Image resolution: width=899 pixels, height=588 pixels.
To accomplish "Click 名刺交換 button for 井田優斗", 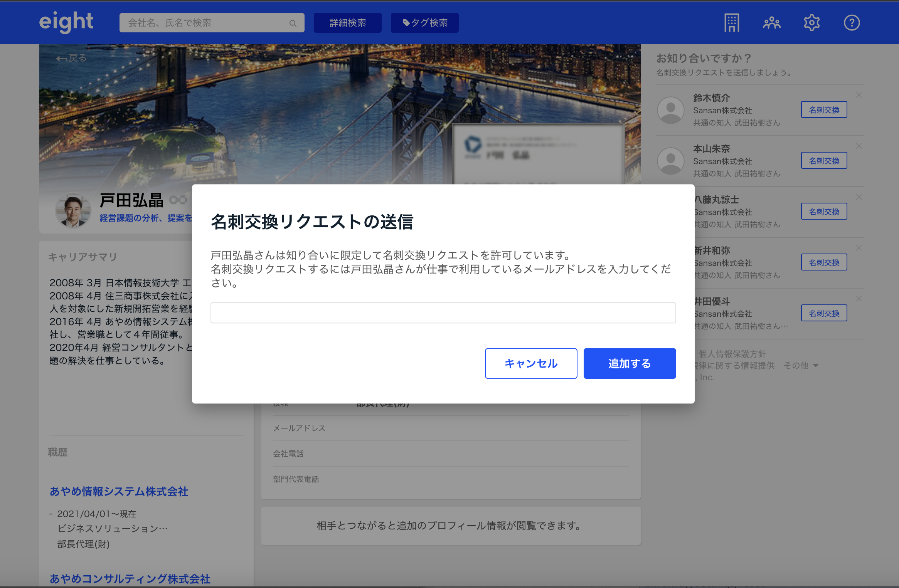I will [824, 313].
